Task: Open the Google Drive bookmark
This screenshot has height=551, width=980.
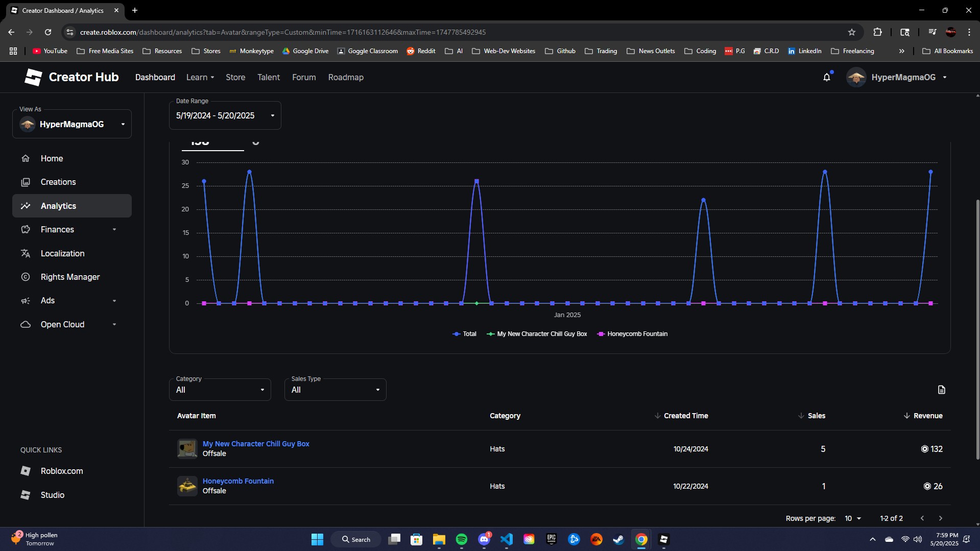Action: coord(305,51)
